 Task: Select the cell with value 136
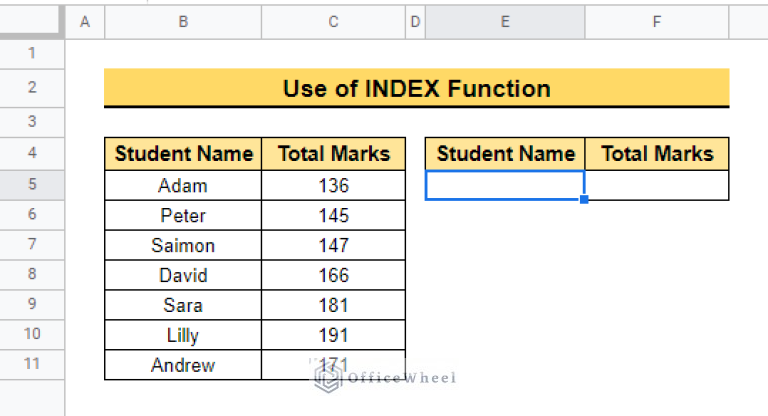coord(334,185)
